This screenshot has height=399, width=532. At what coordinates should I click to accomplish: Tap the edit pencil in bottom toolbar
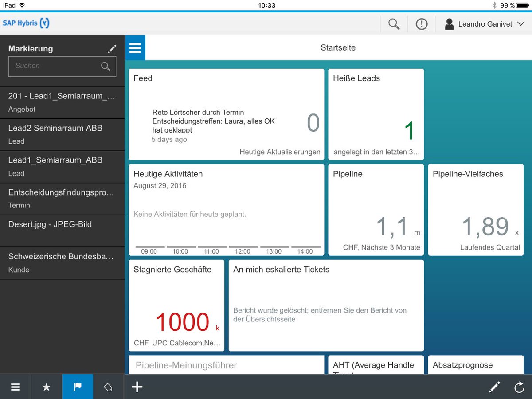click(x=494, y=387)
